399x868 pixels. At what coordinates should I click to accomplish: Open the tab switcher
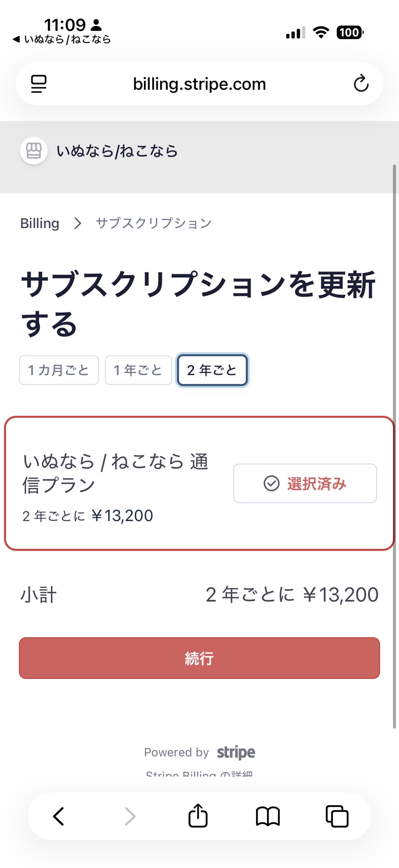tap(336, 816)
